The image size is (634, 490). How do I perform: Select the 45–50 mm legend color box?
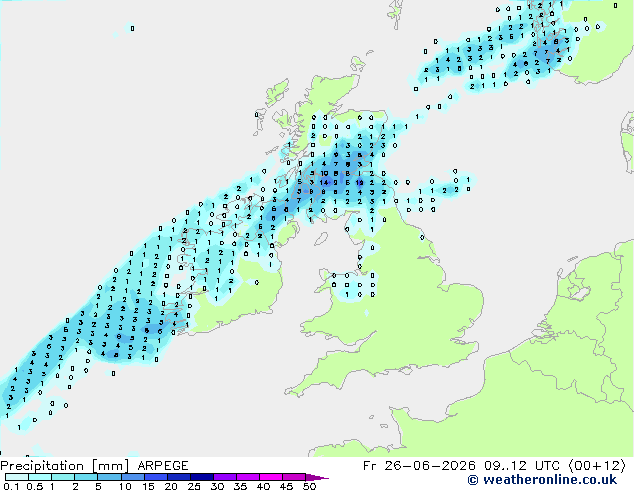tap(294, 477)
